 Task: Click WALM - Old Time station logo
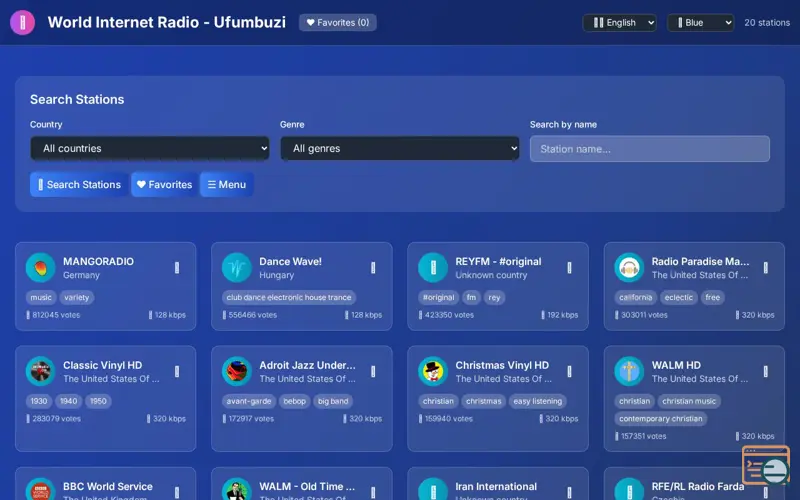pos(237,490)
